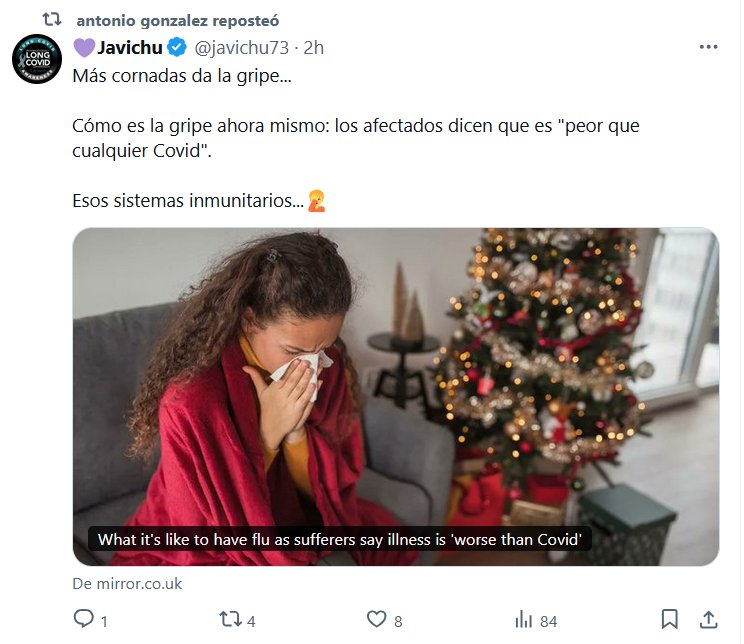744x644 pixels.
Task: Open the reply comment icon
Action: [84, 619]
